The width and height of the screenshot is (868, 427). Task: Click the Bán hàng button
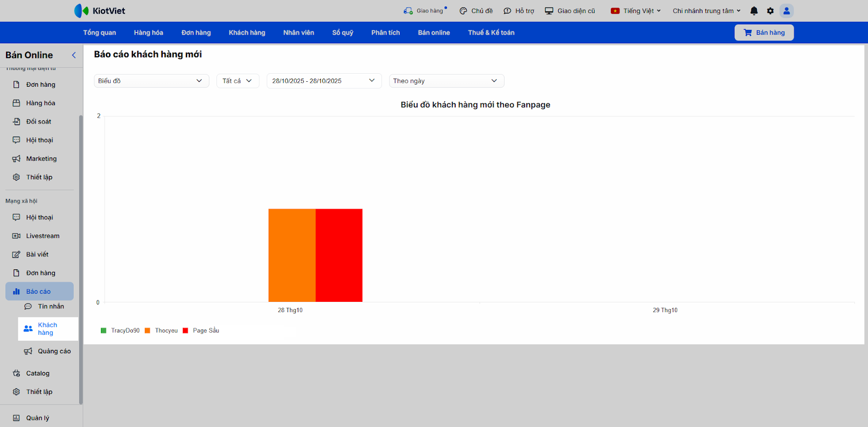pos(764,33)
